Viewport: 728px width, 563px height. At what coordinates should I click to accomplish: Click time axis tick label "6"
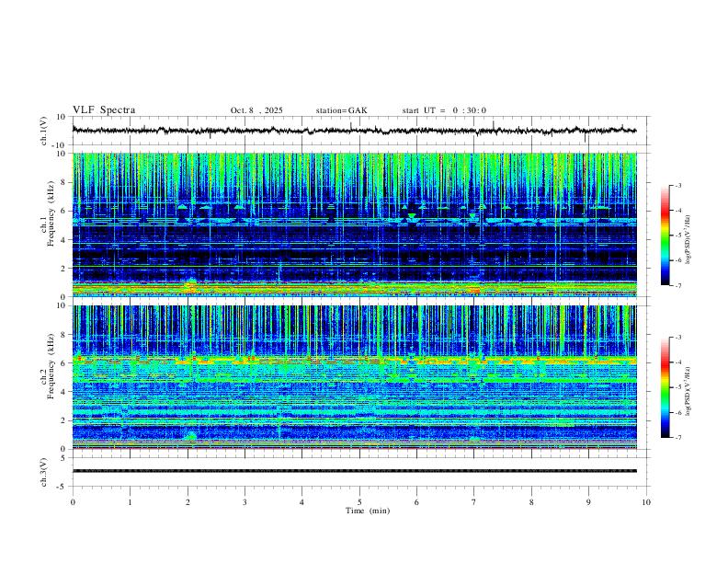click(x=416, y=502)
